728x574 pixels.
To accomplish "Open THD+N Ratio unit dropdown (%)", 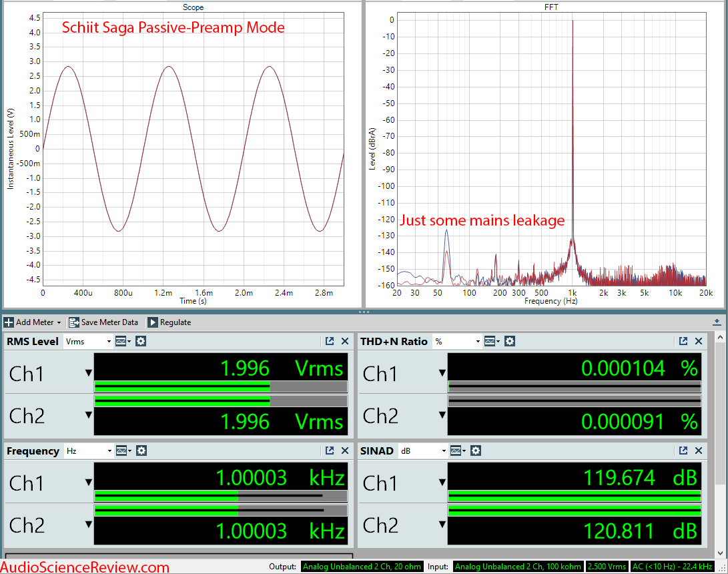I will (457, 342).
